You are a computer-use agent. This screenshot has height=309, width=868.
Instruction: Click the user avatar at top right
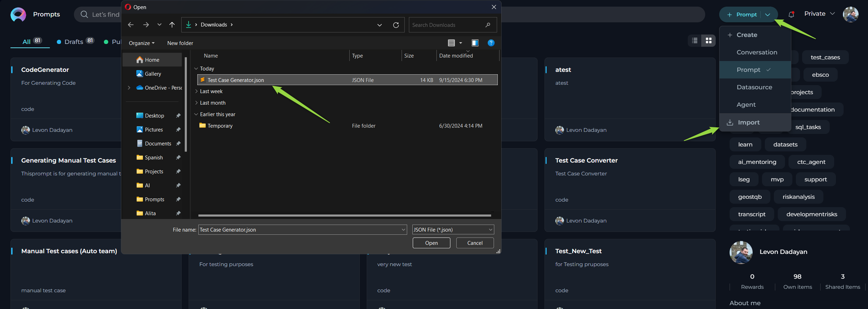tap(851, 14)
